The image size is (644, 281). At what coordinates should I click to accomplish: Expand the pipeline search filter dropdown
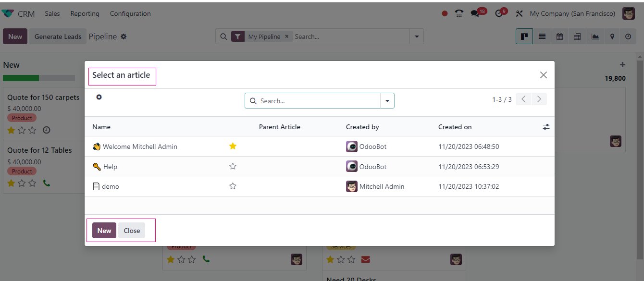point(416,37)
